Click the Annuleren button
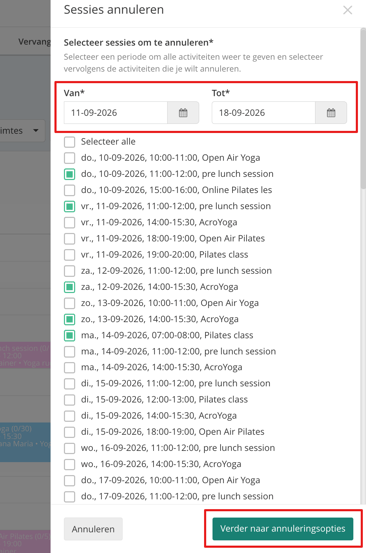 coord(93,529)
